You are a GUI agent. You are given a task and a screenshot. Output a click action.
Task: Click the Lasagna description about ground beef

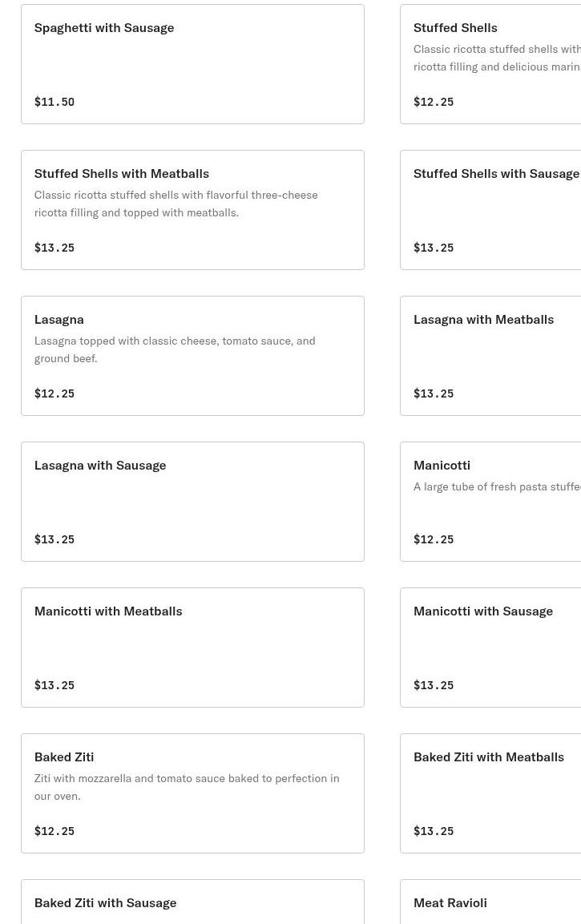pyautogui.click(x=174, y=349)
